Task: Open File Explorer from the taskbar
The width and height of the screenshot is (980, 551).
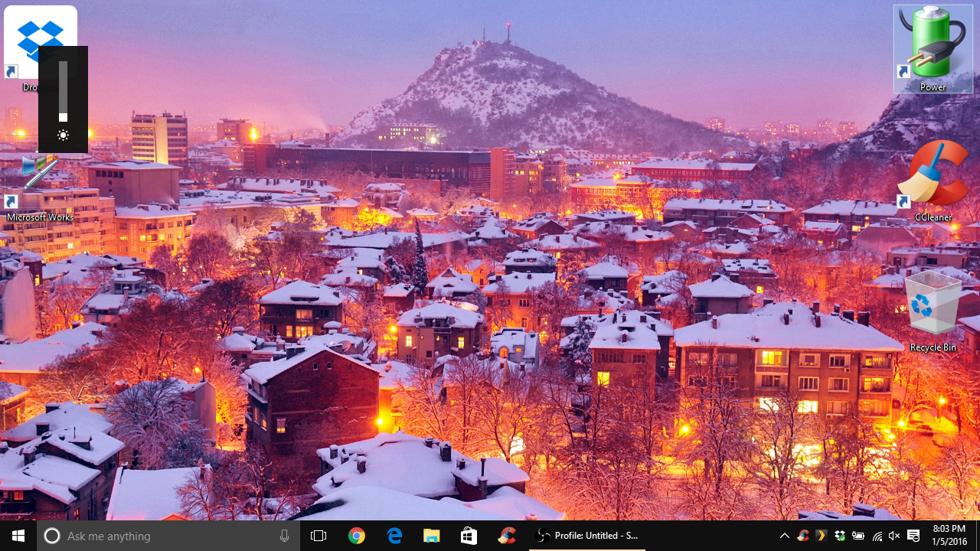Action: click(432, 536)
